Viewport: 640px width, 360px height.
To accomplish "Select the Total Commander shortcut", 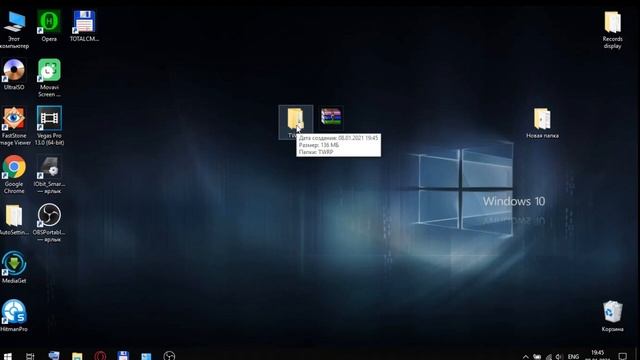I will pyautogui.click(x=84, y=26).
